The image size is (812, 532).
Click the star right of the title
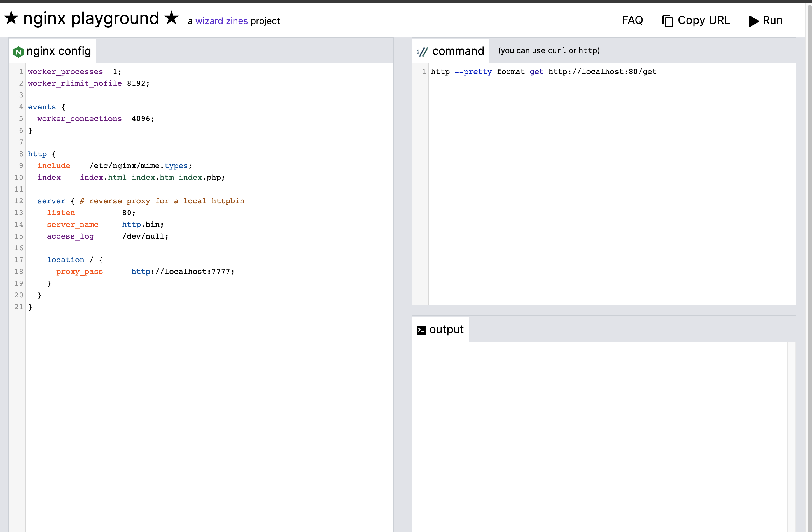click(171, 18)
